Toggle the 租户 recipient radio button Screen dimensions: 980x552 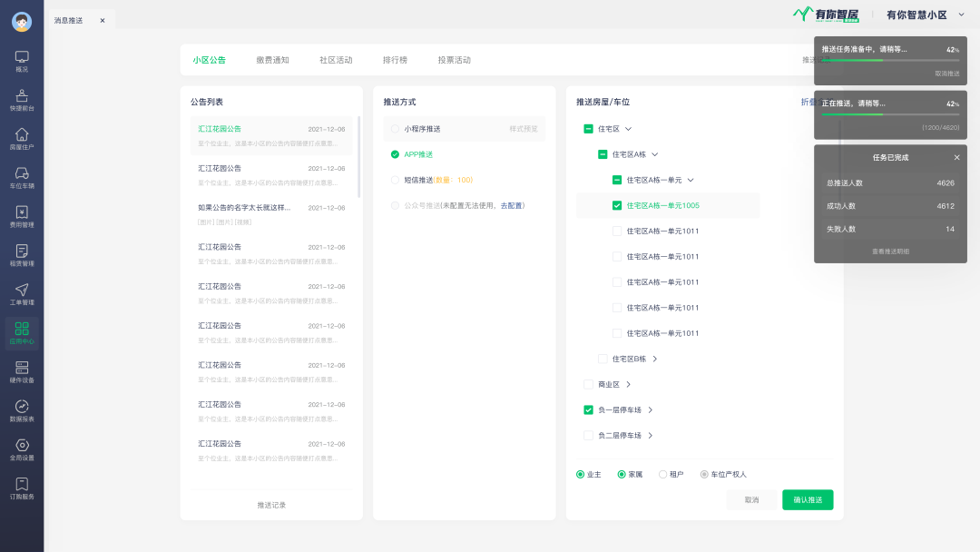click(x=662, y=475)
